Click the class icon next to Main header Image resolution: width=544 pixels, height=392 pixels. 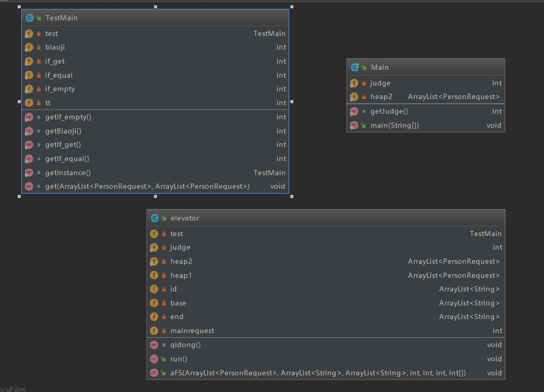tap(354, 67)
